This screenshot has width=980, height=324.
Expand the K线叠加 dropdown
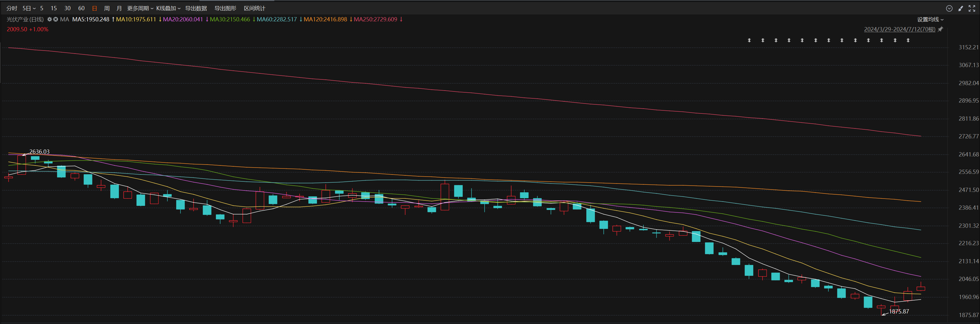[168, 8]
